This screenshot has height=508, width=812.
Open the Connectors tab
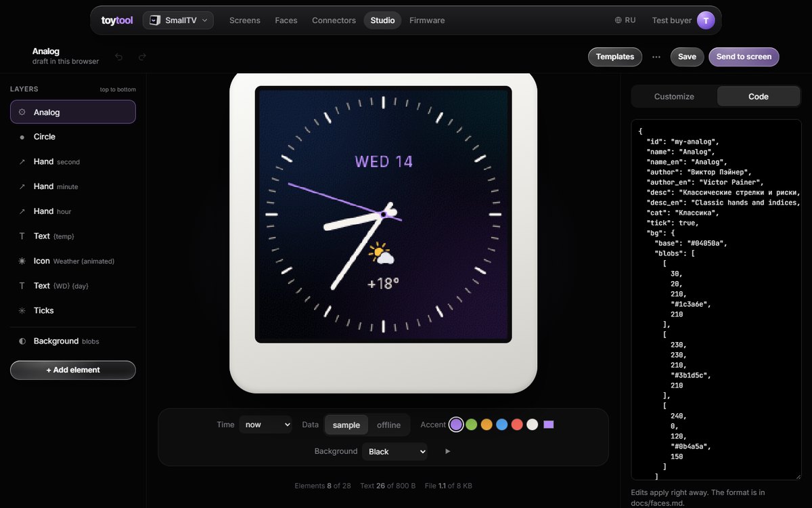334,20
